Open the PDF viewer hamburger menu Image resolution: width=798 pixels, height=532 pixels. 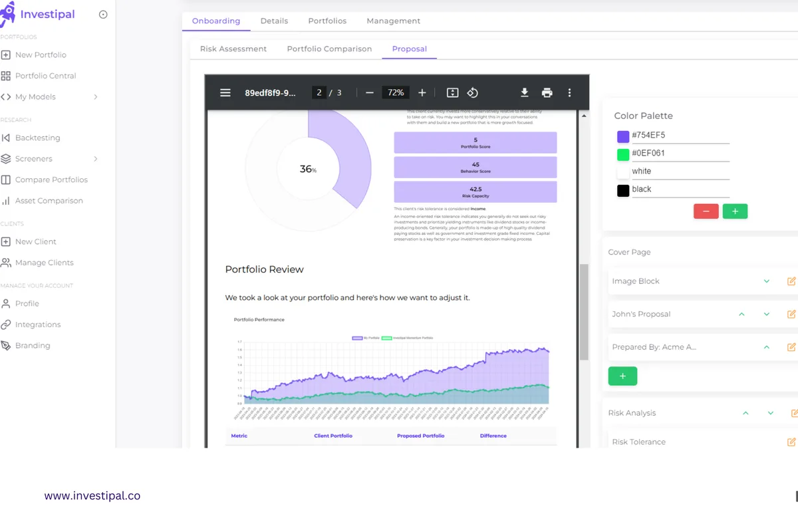225,92
